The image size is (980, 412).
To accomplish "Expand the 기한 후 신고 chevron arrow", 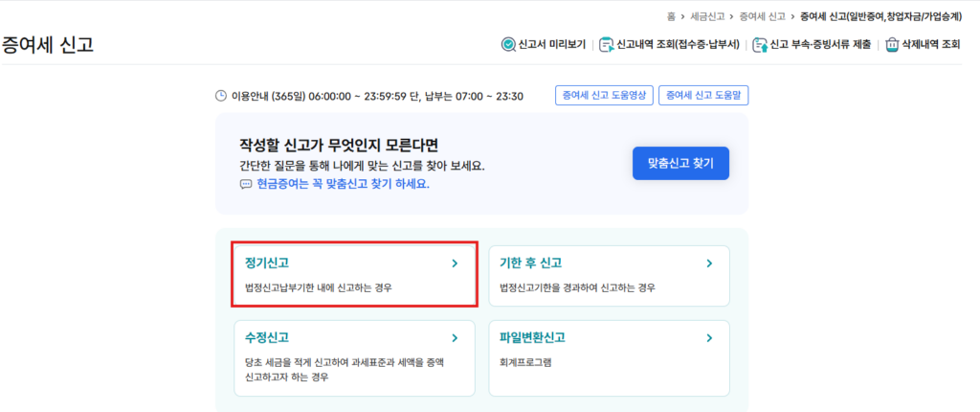I will (709, 263).
